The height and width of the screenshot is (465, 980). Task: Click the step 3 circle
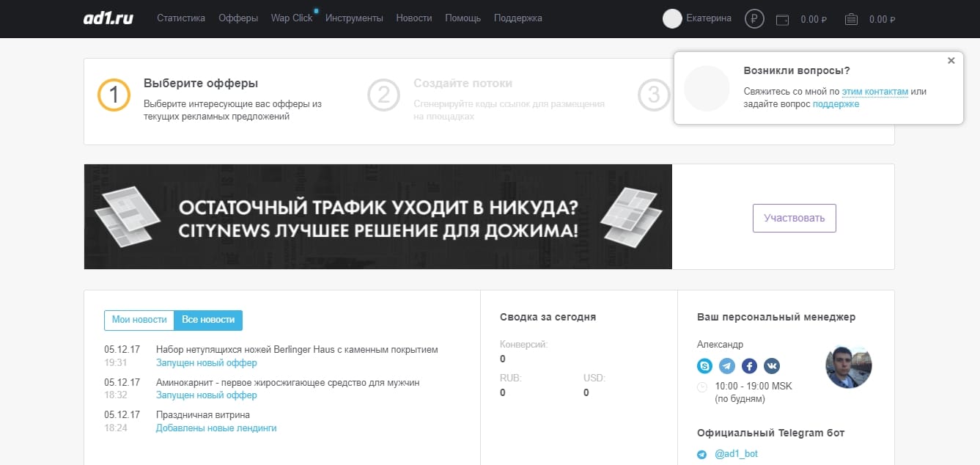coord(654,95)
